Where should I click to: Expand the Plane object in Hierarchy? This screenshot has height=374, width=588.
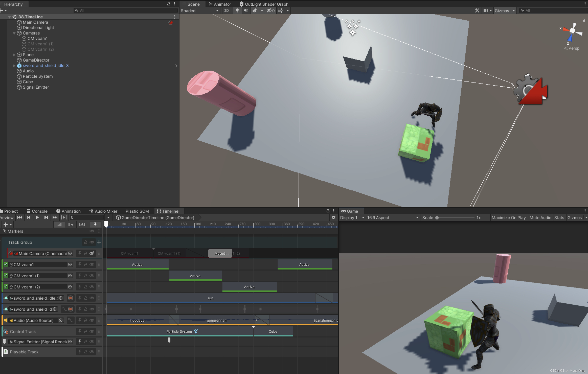[x=14, y=55]
